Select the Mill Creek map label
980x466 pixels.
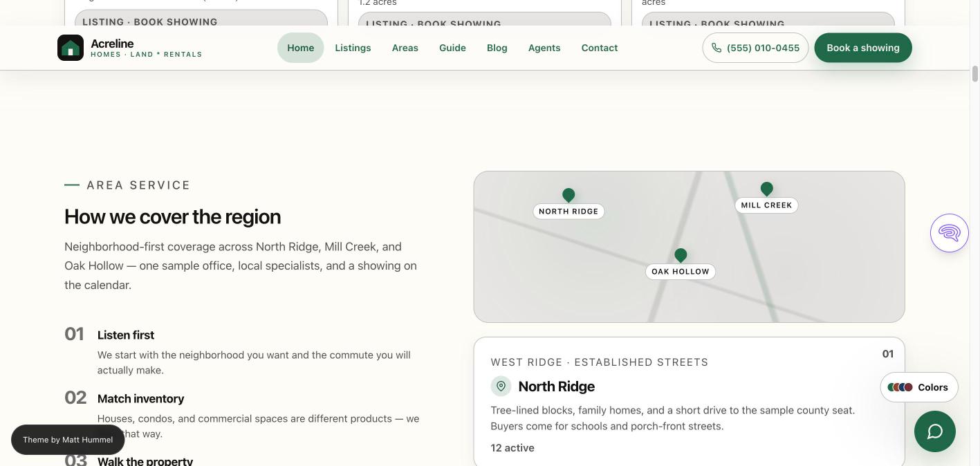[766, 205]
